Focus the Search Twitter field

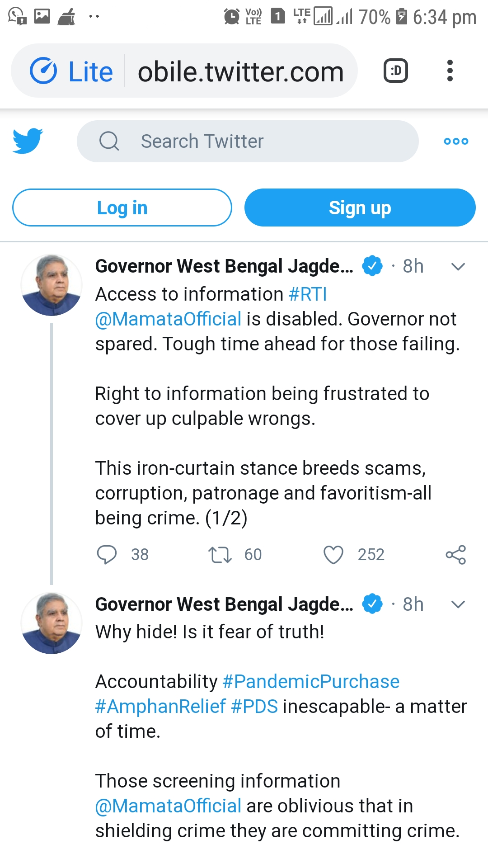pyautogui.click(x=248, y=141)
